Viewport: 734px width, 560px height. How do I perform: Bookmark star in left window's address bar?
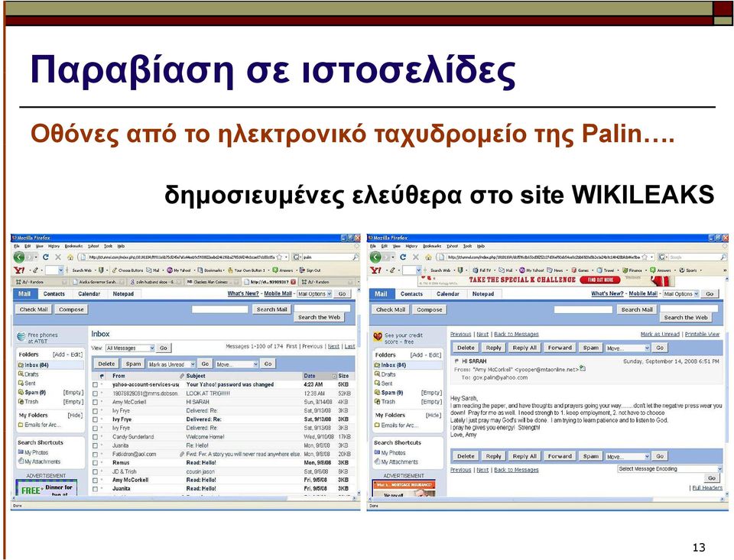(280, 257)
